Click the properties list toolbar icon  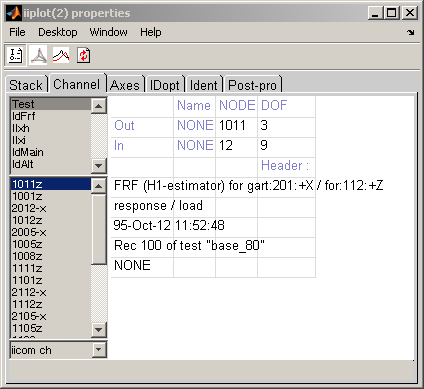(15, 55)
